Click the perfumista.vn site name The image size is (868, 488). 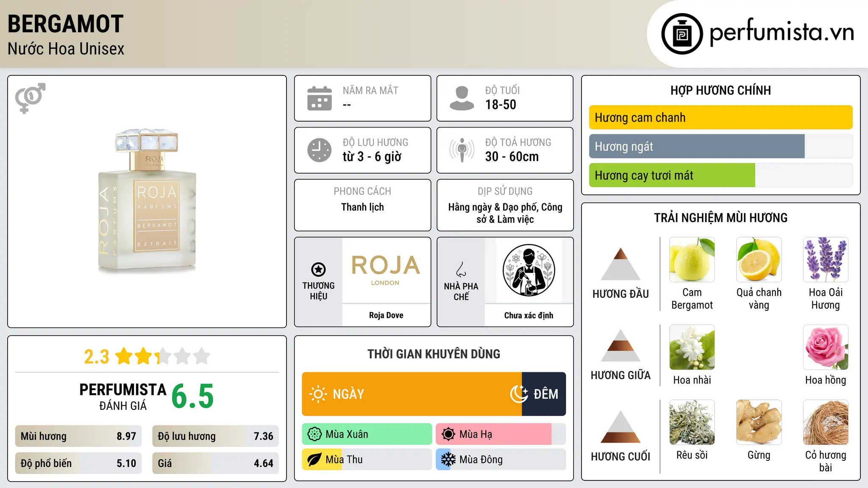click(782, 33)
